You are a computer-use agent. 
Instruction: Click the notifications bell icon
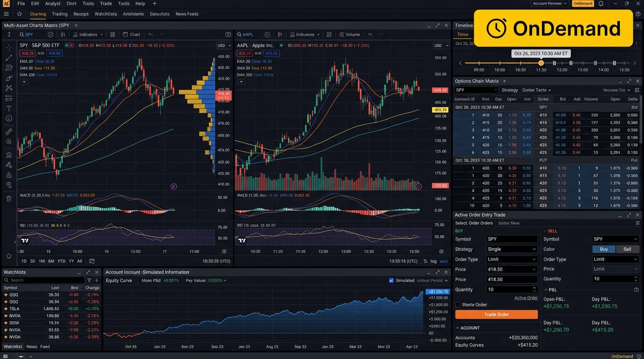tap(601, 3)
